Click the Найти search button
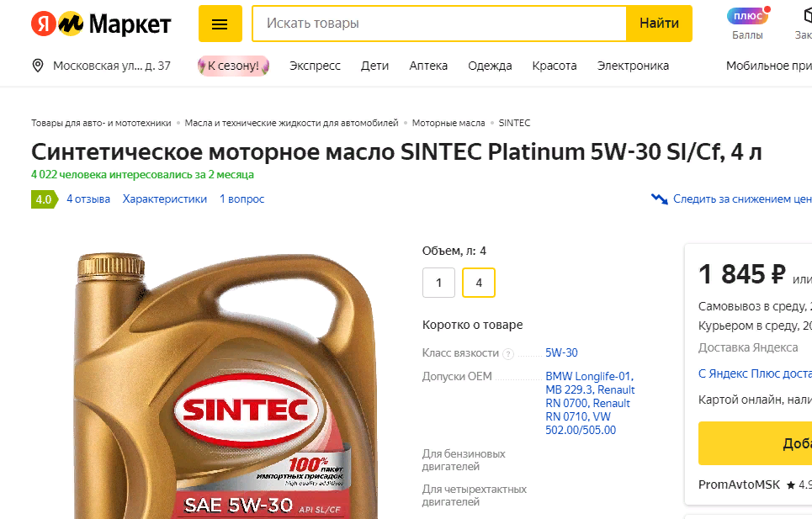This screenshot has width=812, height=519. point(659,24)
